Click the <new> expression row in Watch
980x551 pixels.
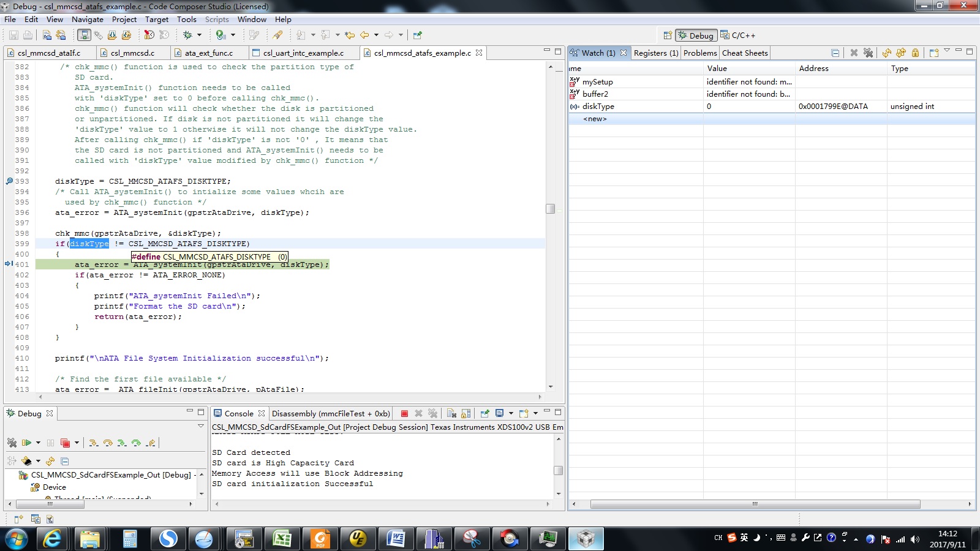[595, 119]
